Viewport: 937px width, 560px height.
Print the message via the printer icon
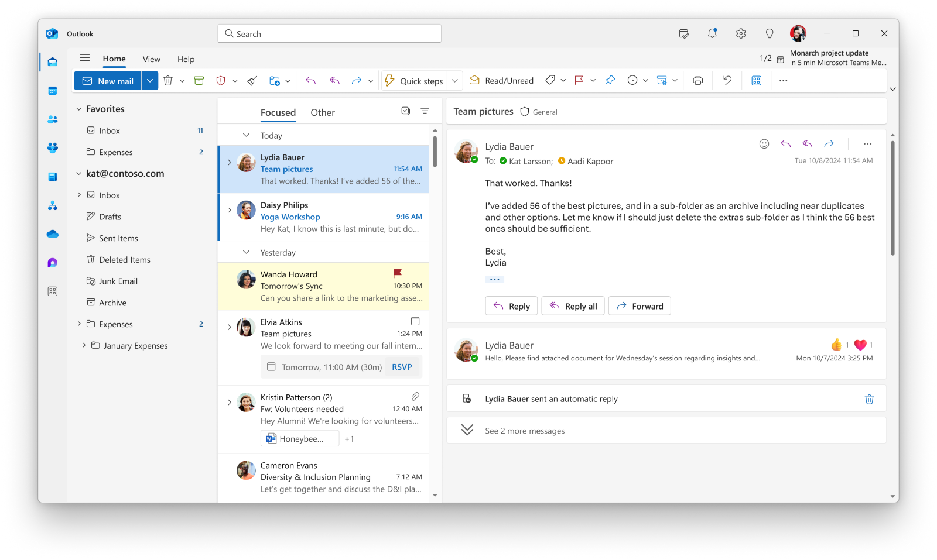(x=697, y=80)
